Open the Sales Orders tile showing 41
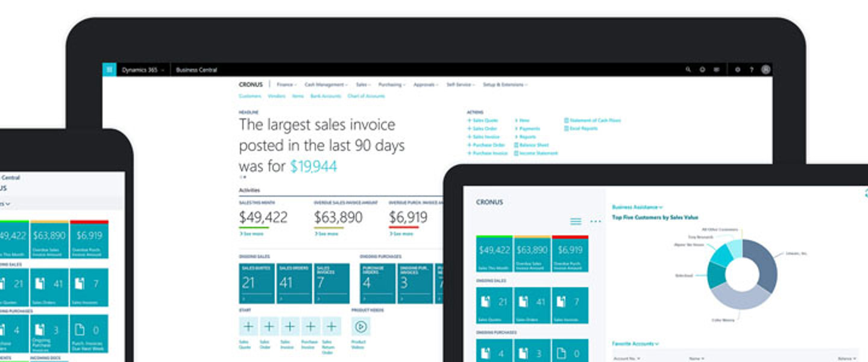The width and height of the screenshot is (868, 362). tap(294, 283)
